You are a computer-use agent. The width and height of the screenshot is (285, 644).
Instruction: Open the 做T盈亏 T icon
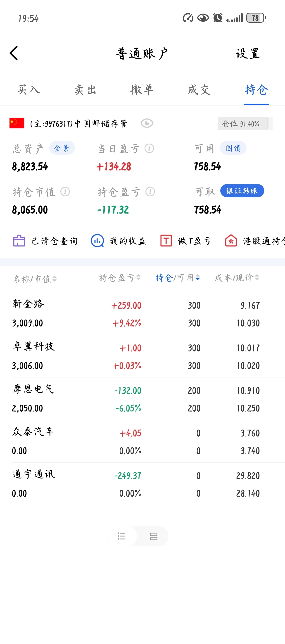click(x=166, y=241)
